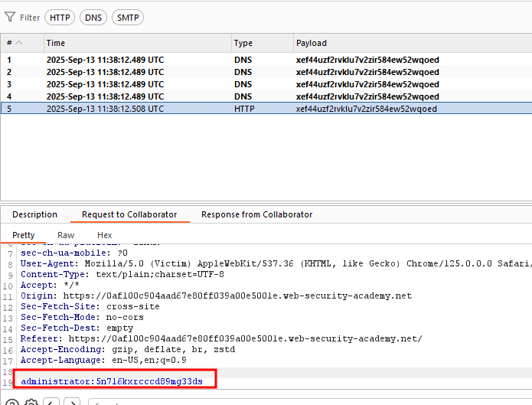Open the Description tab
532x405 pixels.
pos(35,214)
